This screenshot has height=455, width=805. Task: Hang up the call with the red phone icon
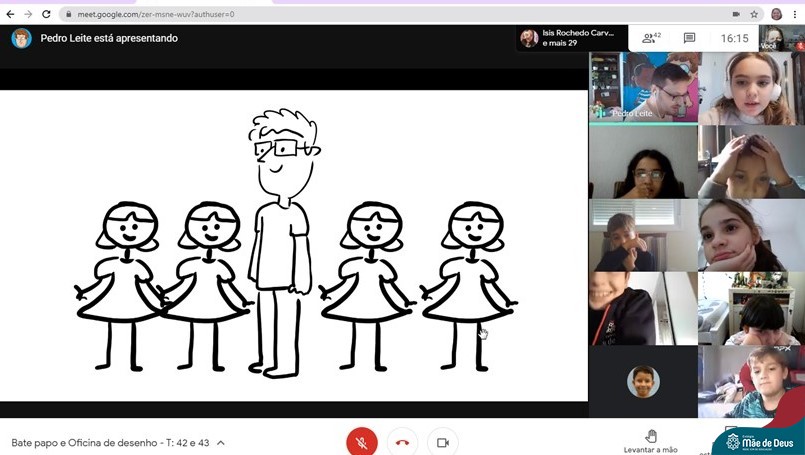point(402,442)
